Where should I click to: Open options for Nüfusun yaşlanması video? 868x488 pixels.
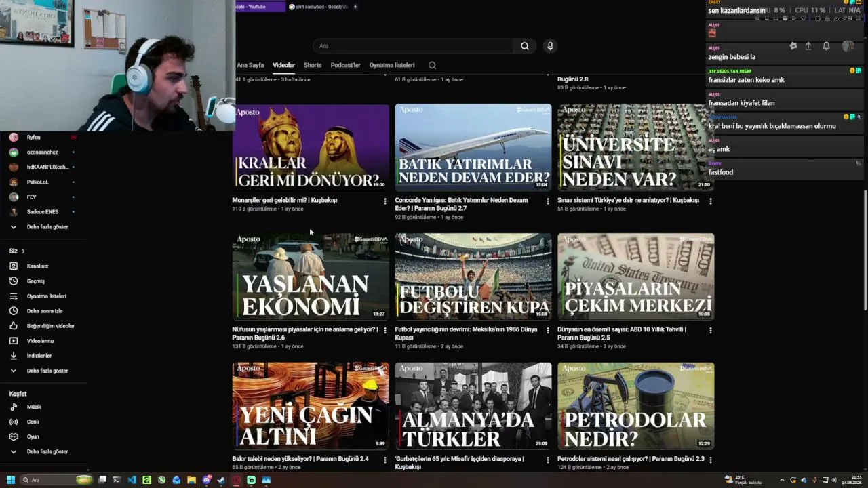click(x=385, y=331)
